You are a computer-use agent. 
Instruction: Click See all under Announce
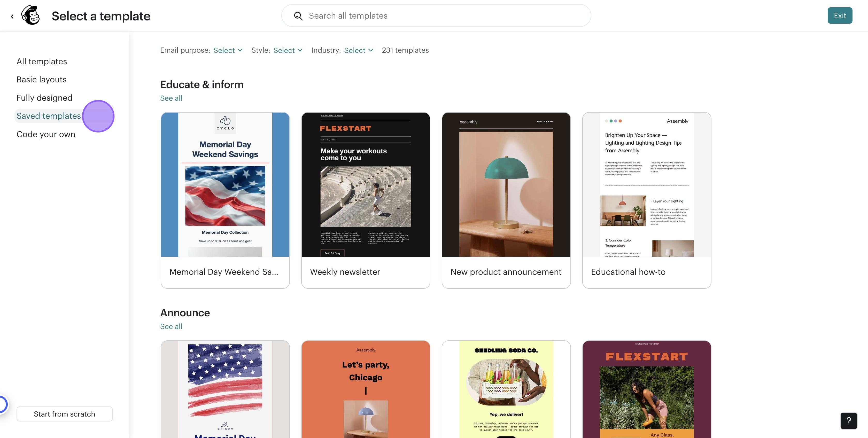coord(171,326)
